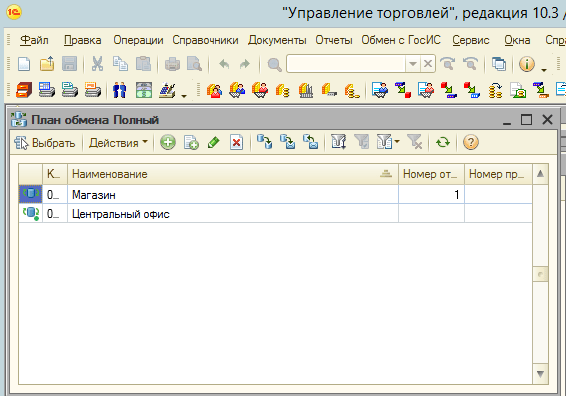566x396 pixels.
Task: Click the green plus Add icon
Action: pos(168,142)
